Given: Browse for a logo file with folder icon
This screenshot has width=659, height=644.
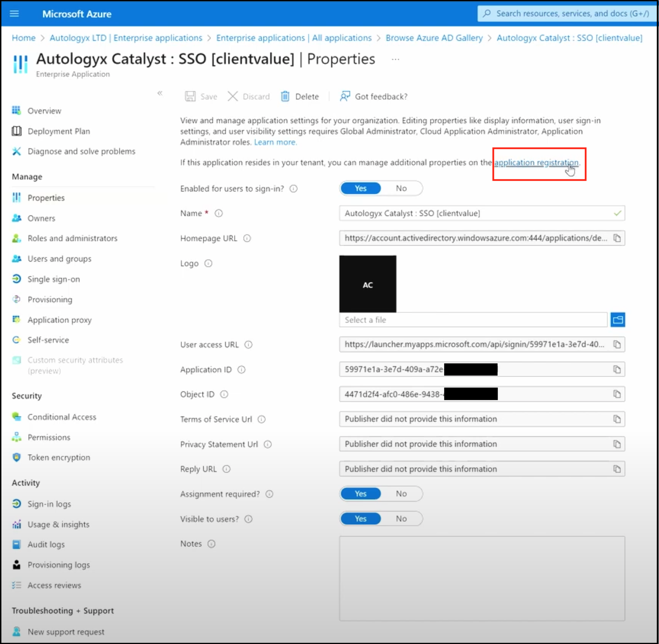Looking at the screenshot, I should pos(618,320).
